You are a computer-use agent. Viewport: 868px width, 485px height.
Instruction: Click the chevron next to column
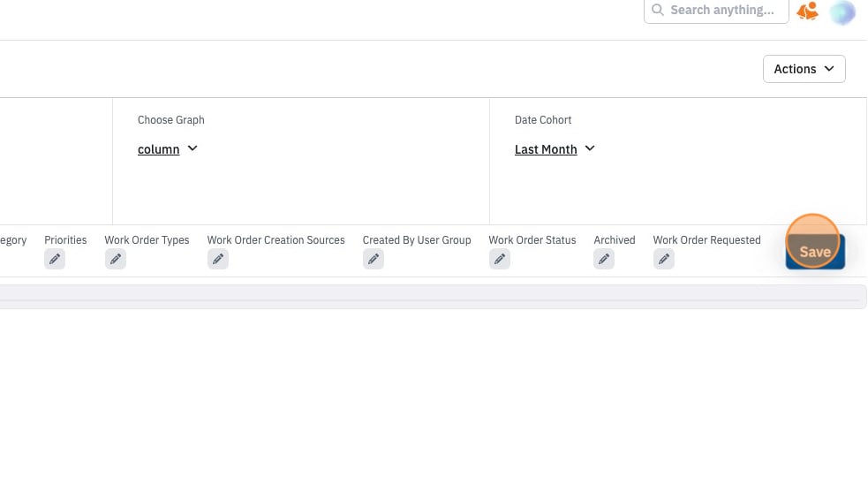192,148
